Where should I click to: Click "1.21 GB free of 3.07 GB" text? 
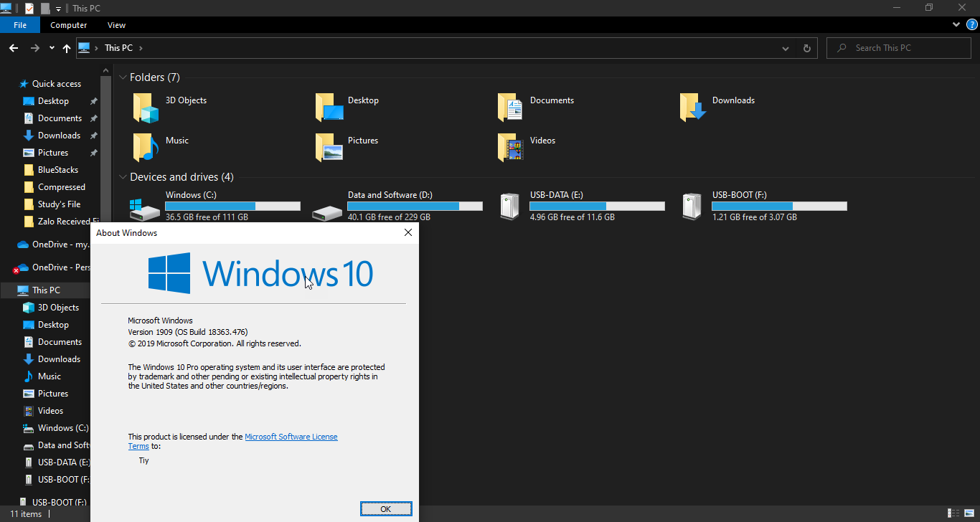pyautogui.click(x=755, y=217)
